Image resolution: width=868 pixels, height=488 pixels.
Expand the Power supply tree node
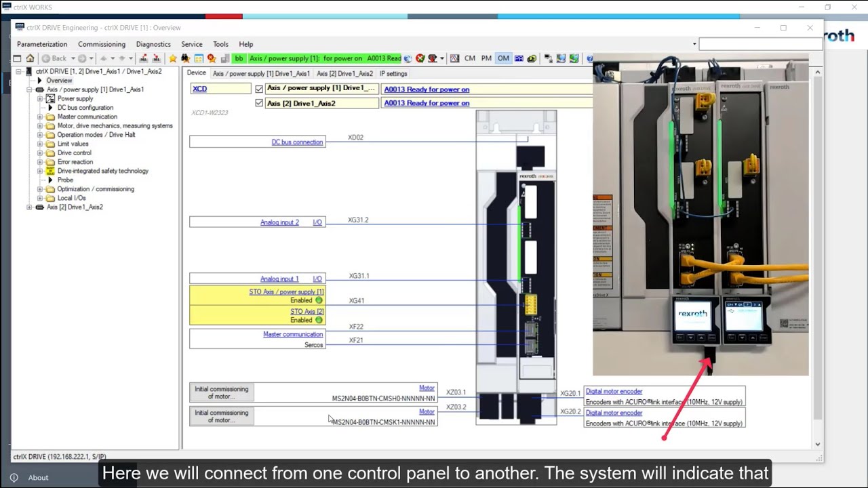tap(39, 98)
